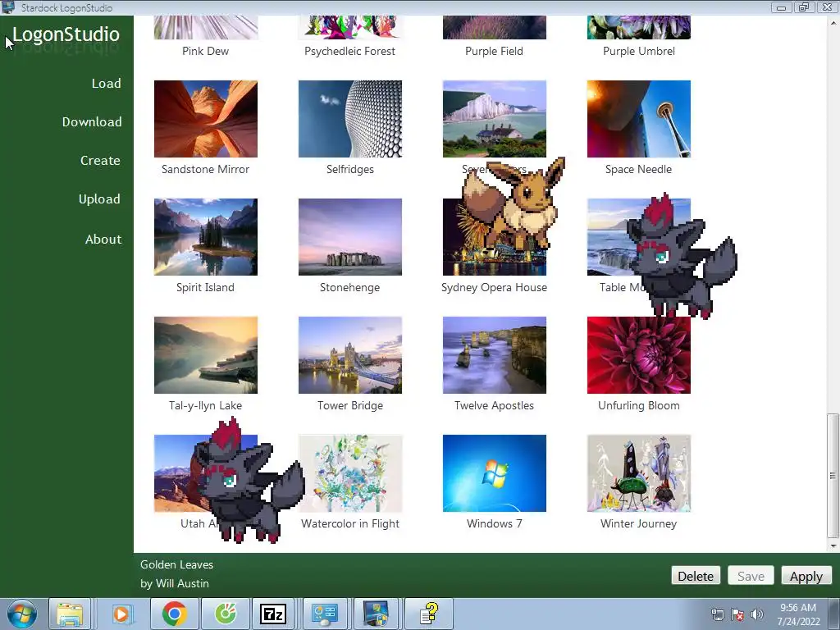840x630 pixels.
Task: Click the Sydney Opera House caption
Action: click(x=494, y=288)
